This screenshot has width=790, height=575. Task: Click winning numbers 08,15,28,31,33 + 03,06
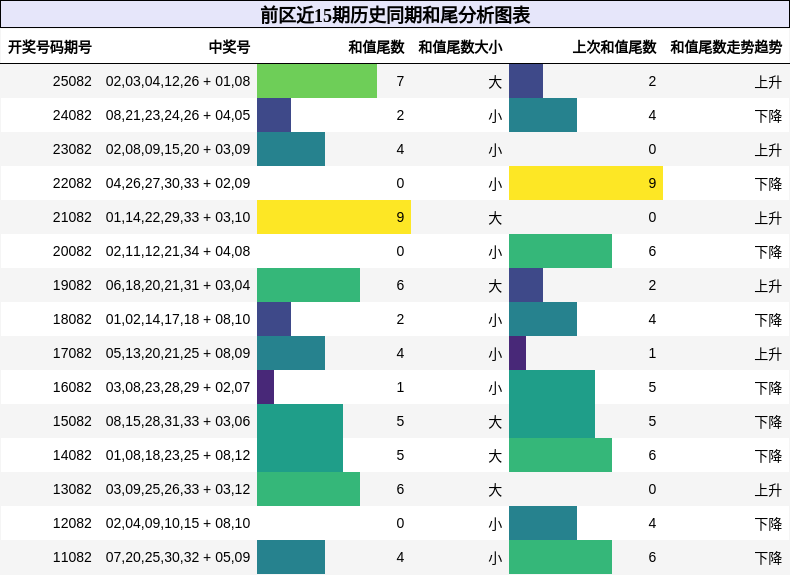(178, 421)
